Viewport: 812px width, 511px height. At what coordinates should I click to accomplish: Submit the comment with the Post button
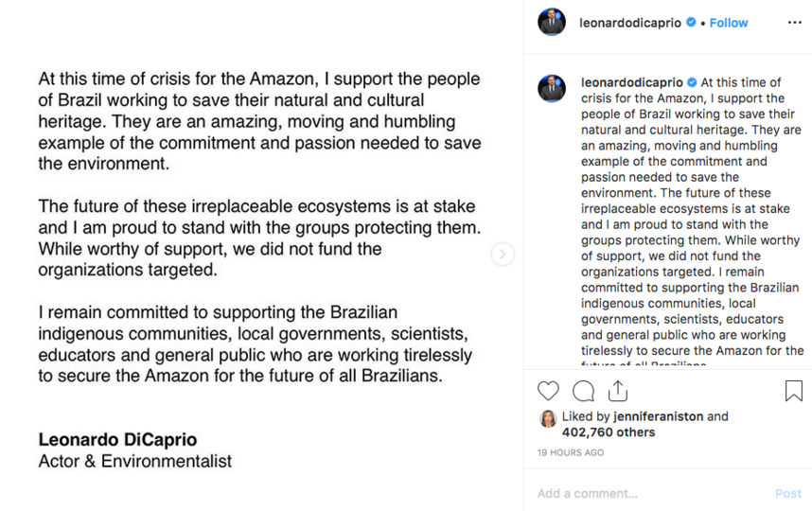coord(788,493)
